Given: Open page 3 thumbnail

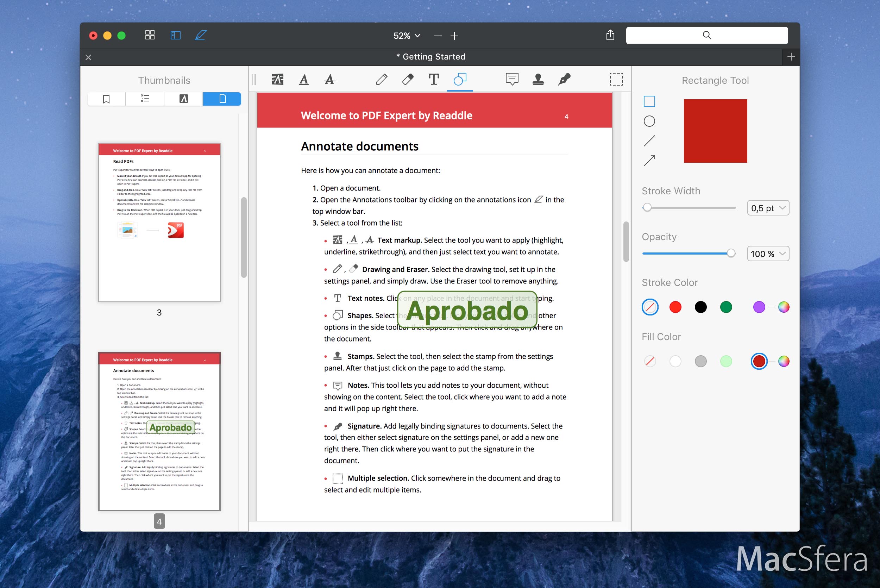Looking at the screenshot, I should tap(159, 223).
